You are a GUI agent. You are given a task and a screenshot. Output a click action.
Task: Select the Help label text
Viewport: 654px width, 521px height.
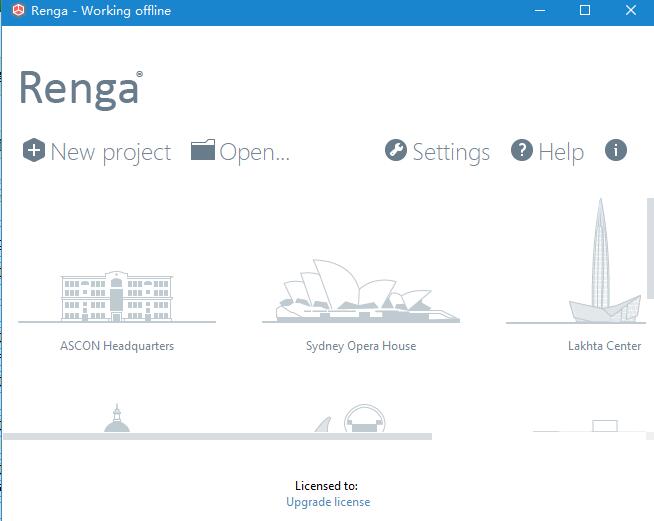click(x=561, y=153)
